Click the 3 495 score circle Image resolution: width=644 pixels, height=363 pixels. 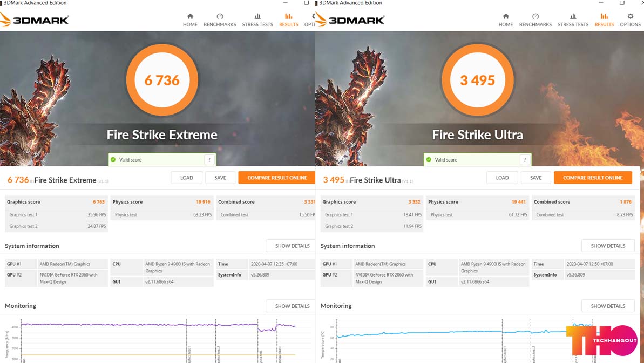pos(478,80)
